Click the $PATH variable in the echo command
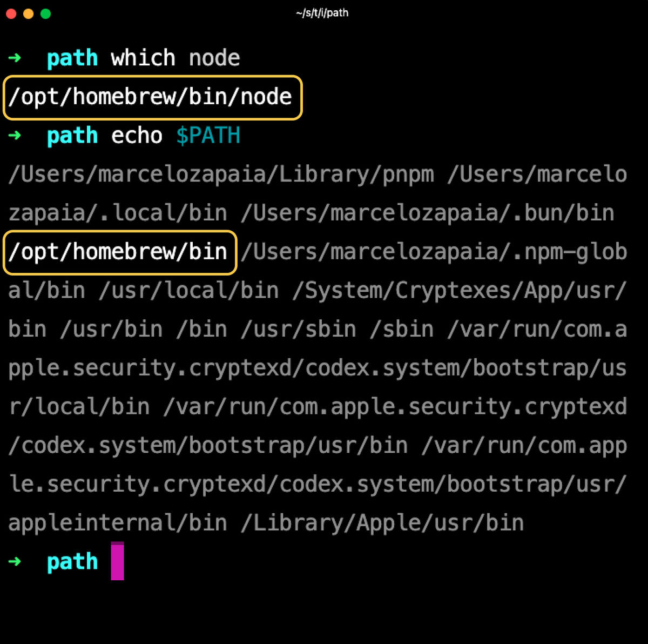Viewport: 648px width, 644px height. point(208,135)
